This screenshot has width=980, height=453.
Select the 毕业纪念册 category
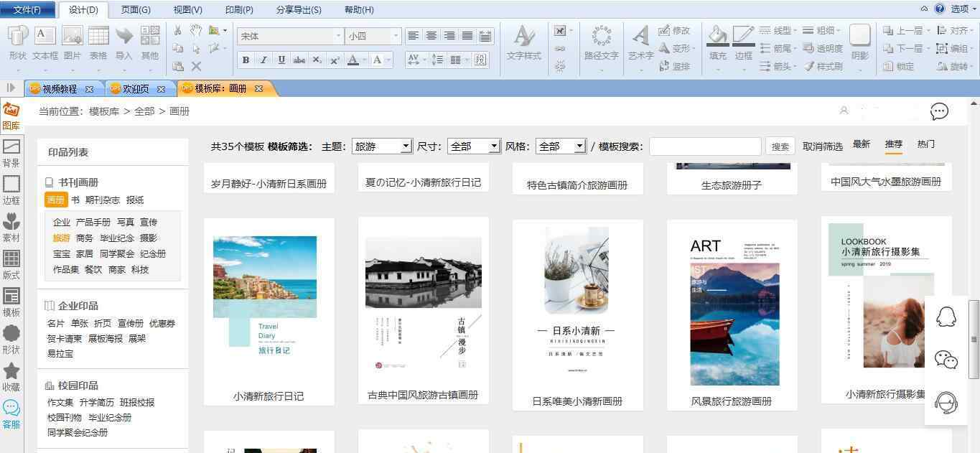click(109, 417)
